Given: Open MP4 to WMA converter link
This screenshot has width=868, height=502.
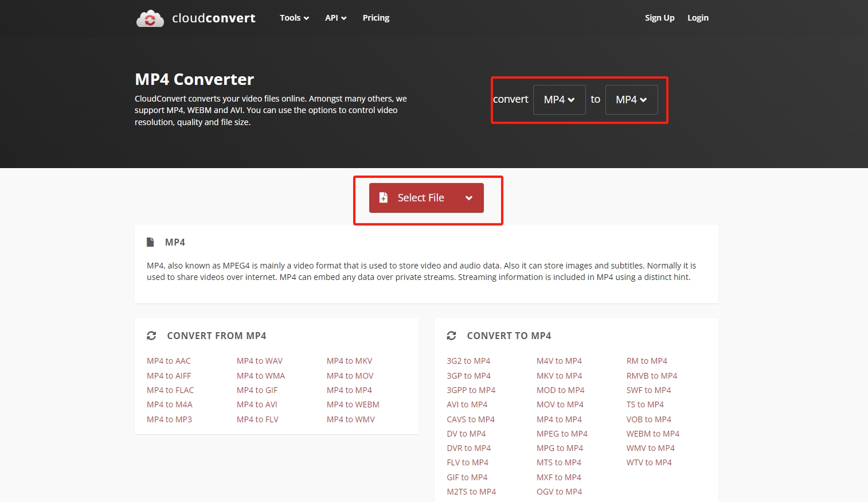Looking at the screenshot, I should 261,376.
